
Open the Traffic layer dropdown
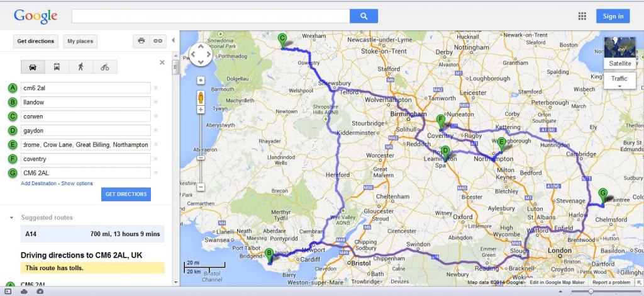coord(619,81)
